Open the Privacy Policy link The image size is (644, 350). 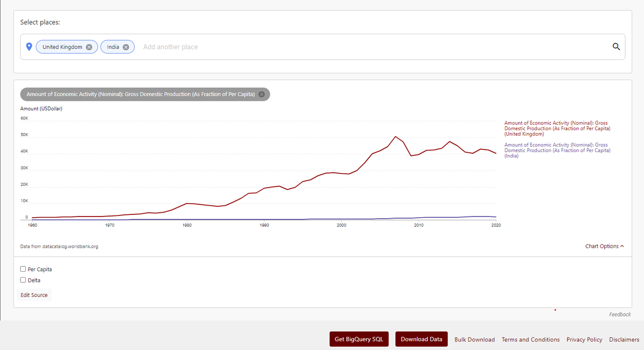pyautogui.click(x=584, y=340)
